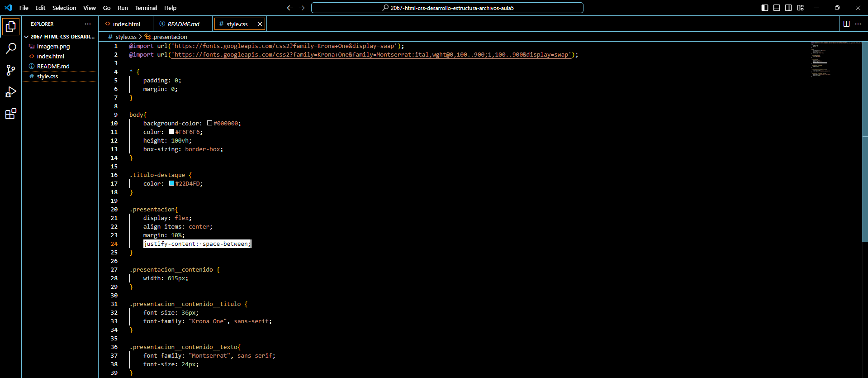Go forward with the right arrow

(x=302, y=8)
